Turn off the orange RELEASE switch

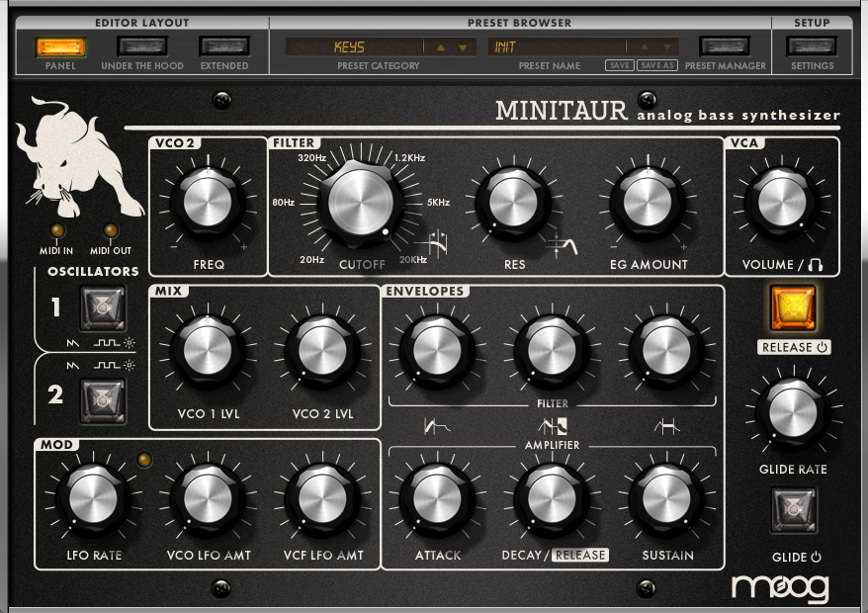[793, 307]
